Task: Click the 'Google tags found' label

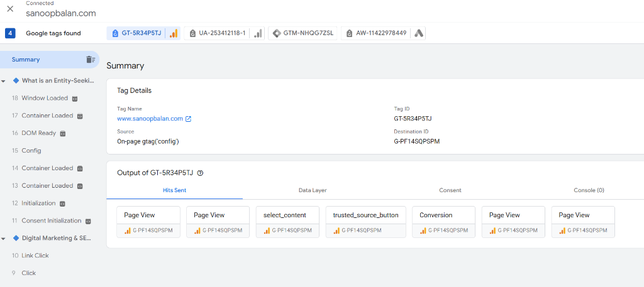Action: pyautogui.click(x=53, y=33)
